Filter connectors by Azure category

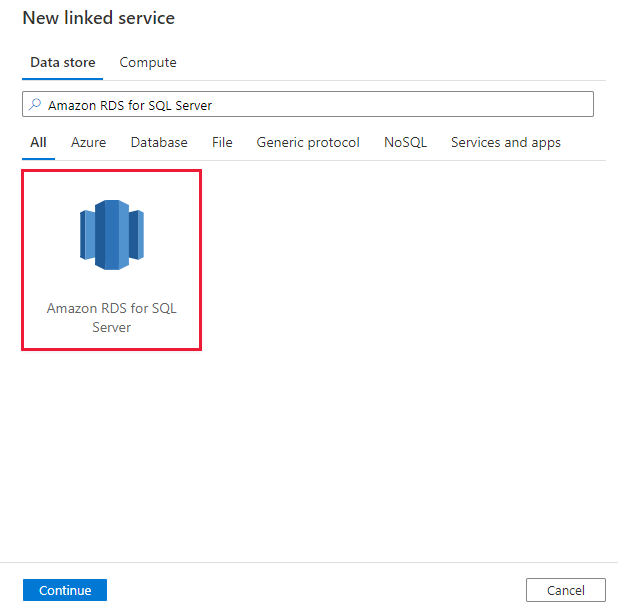tap(88, 142)
